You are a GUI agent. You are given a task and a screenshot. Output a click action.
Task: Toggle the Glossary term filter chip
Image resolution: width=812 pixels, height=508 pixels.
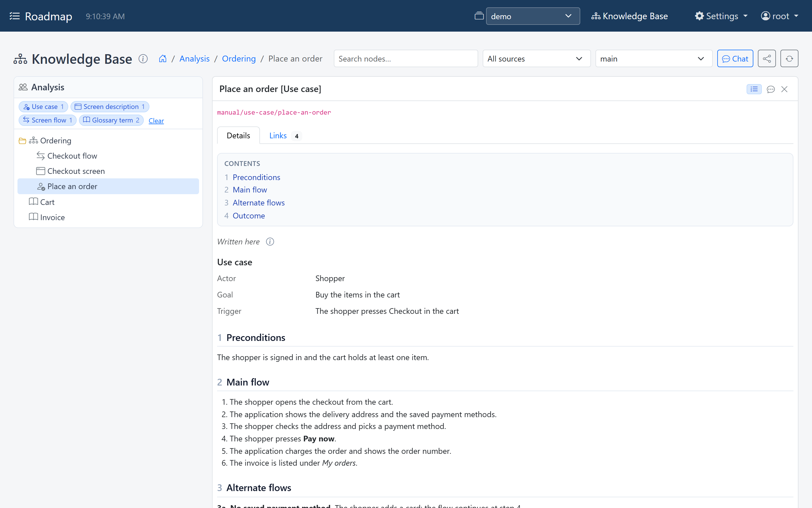(x=111, y=120)
